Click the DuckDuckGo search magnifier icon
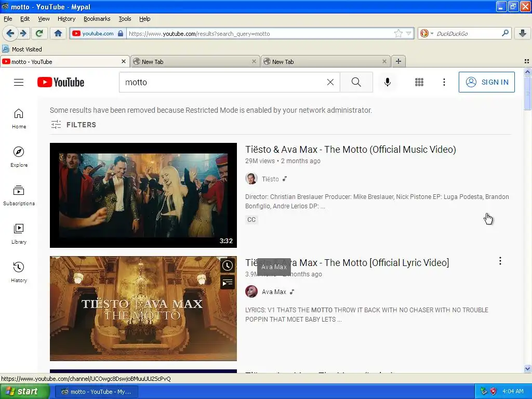The width and height of the screenshot is (532, 399). coord(505,33)
